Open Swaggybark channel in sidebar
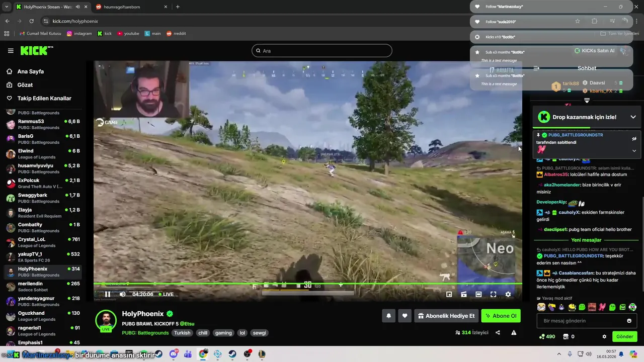The image size is (644, 362). click(43, 198)
